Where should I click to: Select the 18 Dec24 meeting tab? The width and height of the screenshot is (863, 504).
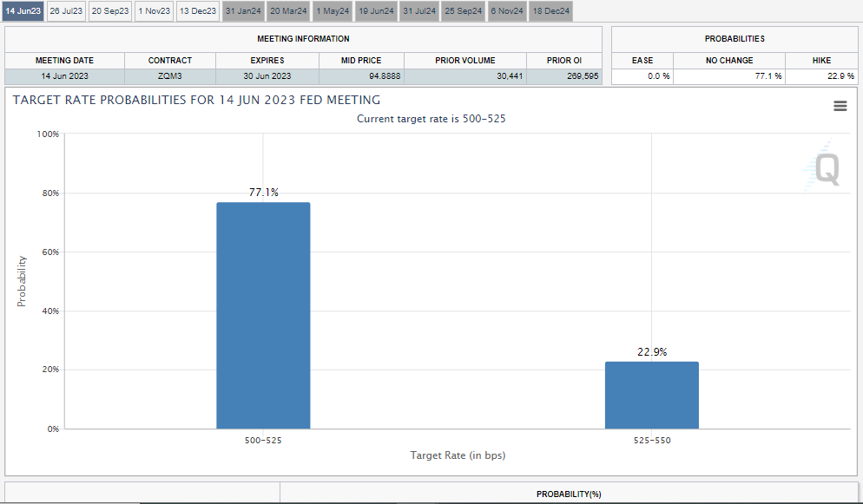(x=551, y=11)
